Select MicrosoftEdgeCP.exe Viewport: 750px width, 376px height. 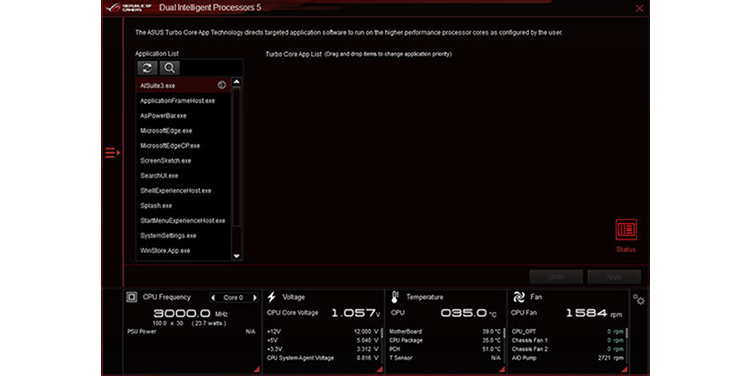point(184,146)
